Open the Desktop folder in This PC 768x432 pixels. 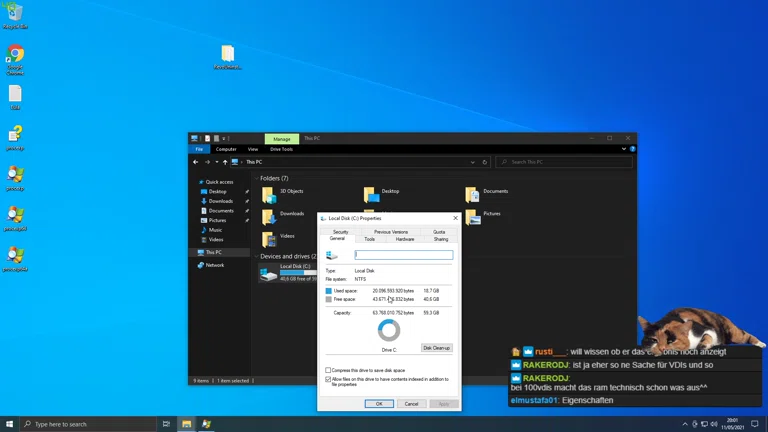(382, 194)
